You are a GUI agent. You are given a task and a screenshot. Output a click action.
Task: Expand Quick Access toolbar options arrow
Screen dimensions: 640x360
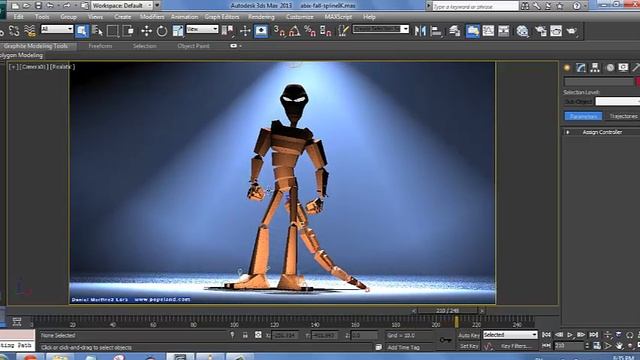[x=157, y=5]
